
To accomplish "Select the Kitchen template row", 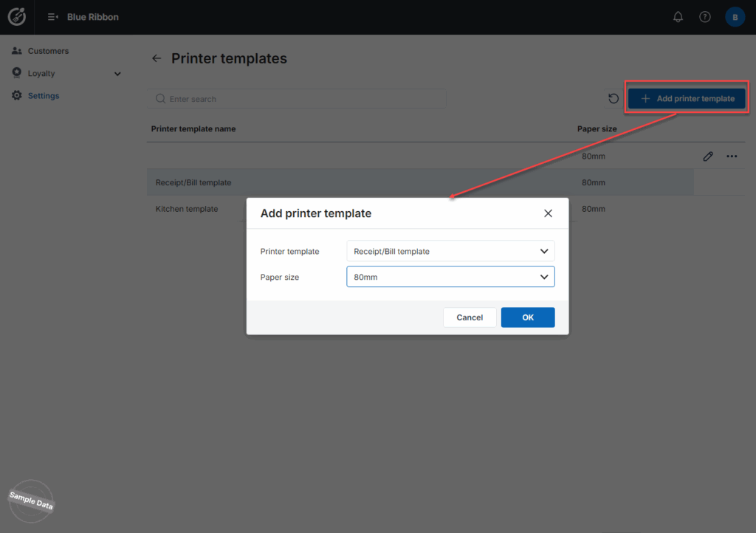I will pos(187,209).
